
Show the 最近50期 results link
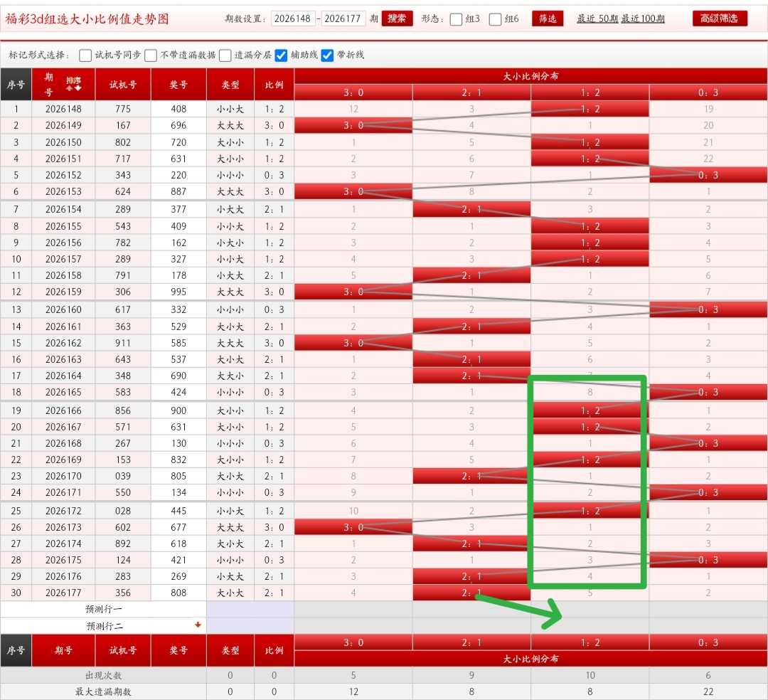click(x=597, y=18)
